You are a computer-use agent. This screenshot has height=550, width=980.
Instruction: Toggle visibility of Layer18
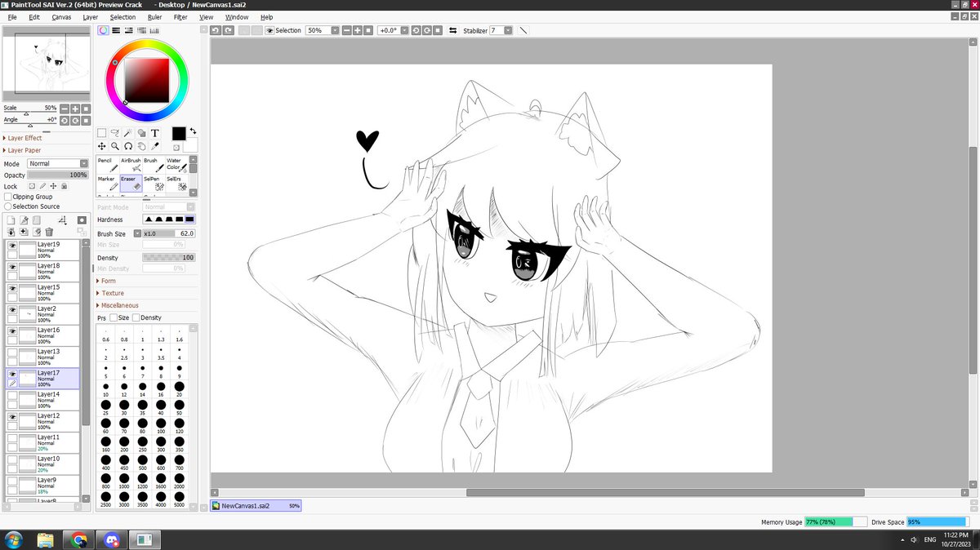12,266
